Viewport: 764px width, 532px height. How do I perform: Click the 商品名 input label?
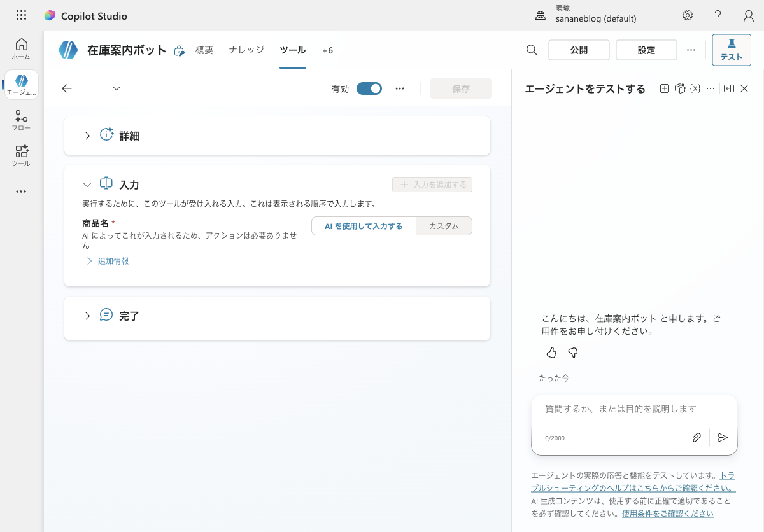pyautogui.click(x=95, y=223)
